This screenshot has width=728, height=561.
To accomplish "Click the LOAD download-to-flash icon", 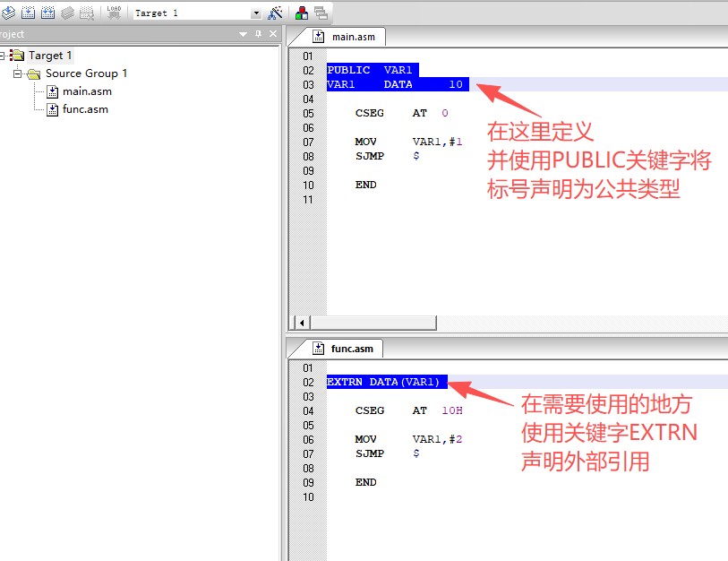I will click(x=114, y=13).
